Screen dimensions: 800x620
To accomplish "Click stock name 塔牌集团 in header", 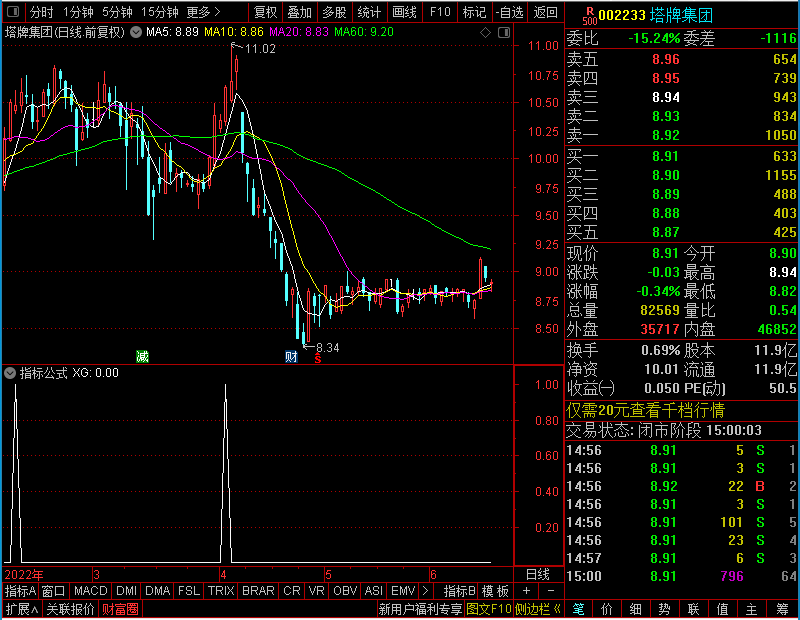I will pos(681,15).
